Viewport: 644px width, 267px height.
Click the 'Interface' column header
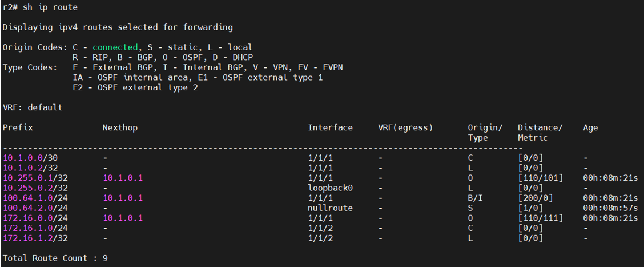pyautogui.click(x=330, y=127)
